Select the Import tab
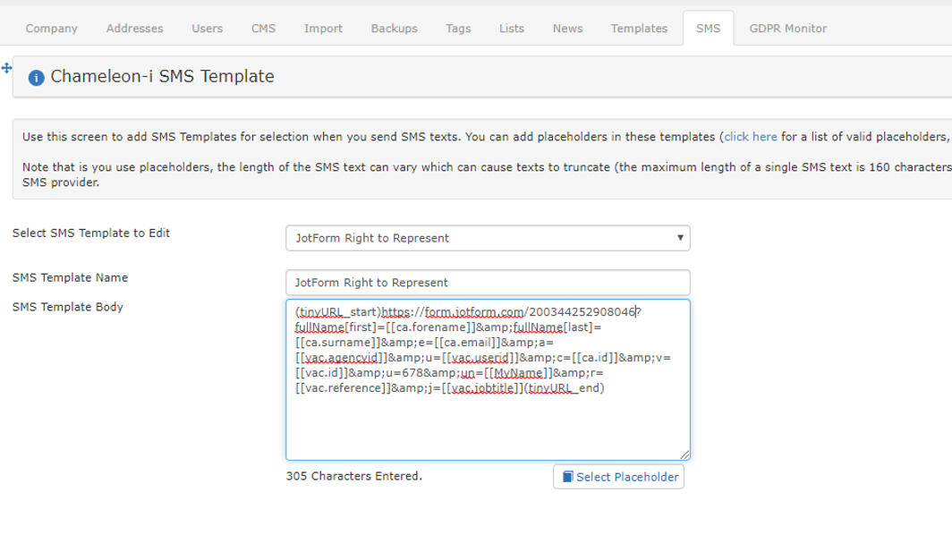 (x=323, y=29)
